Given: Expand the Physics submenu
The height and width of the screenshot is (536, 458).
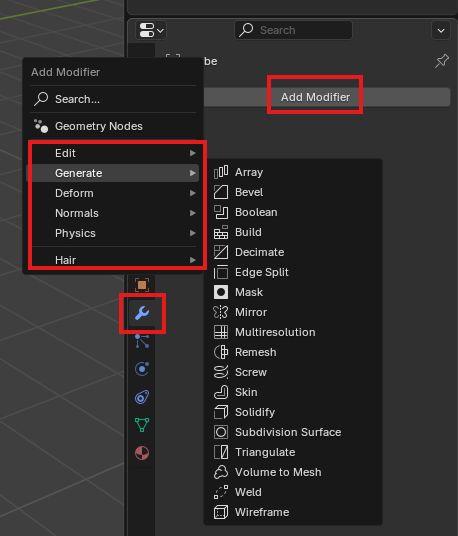Looking at the screenshot, I should click(113, 233).
